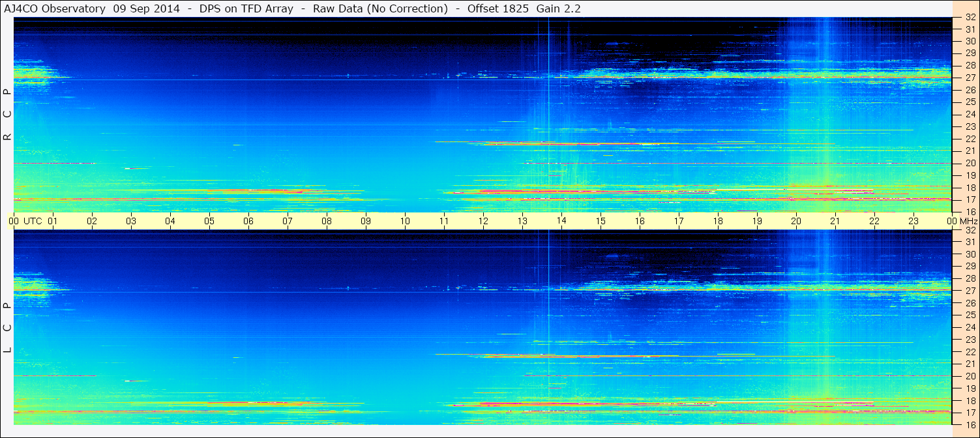Click the 27 MHz label on RCP scale
980x438 pixels.
[x=970, y=78]
